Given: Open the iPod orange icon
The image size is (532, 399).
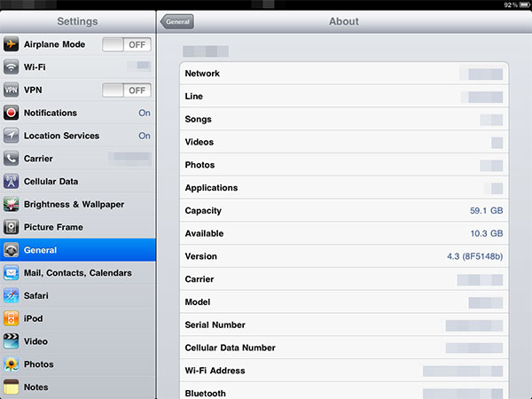Looking at the screenshot, I should coord(11,318).
